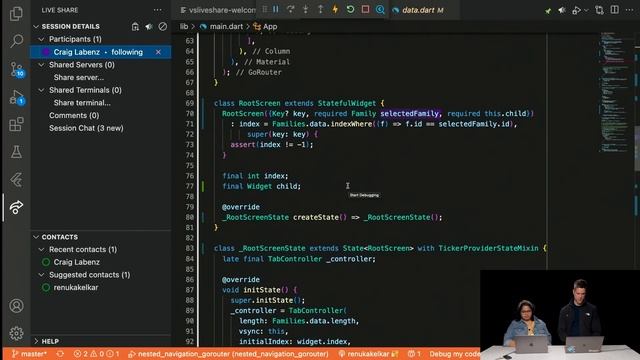Viewport: 640px width, 360px height.
Task: Click the Share terminal... link
Action: [x=82, y=103]
